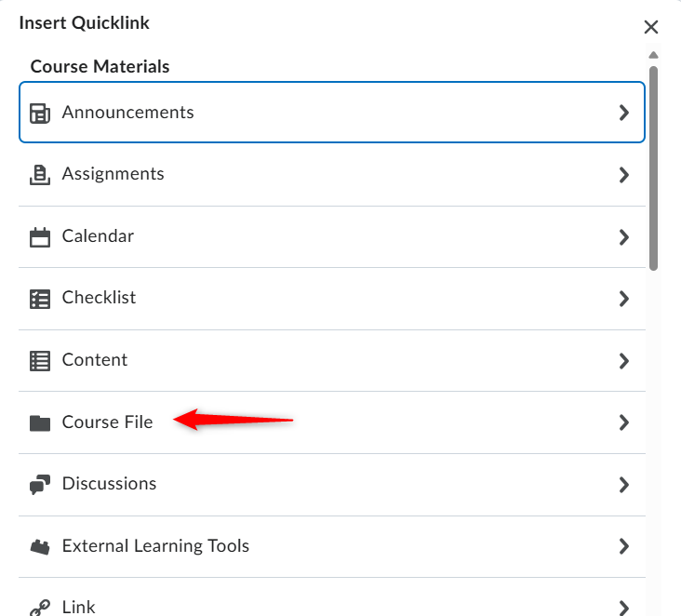This screenshot has width=681, height=616.
Task: Expand Calendar using its right chevron
Action: click(x=624, y=237)
